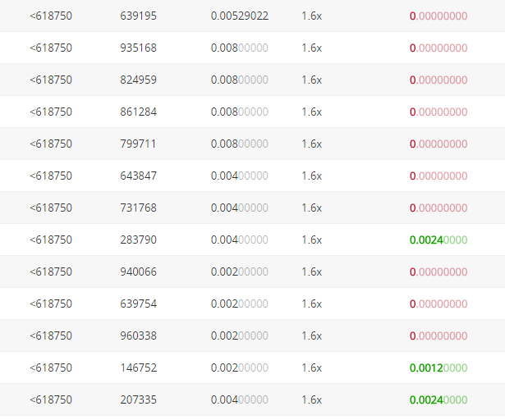This screenshot has height=420, width=505.
Task: Click the 0.004 bet in row 207335
Action: pos(240,399)
